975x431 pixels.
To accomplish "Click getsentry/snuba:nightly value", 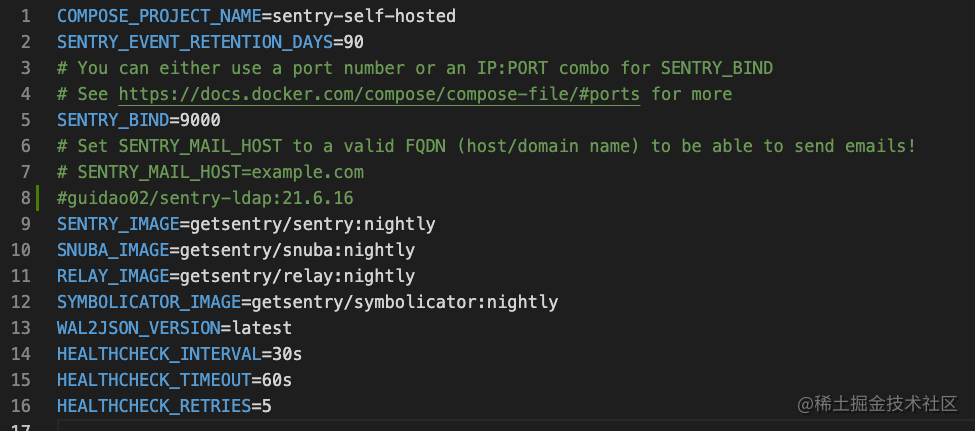I will 297,250.
